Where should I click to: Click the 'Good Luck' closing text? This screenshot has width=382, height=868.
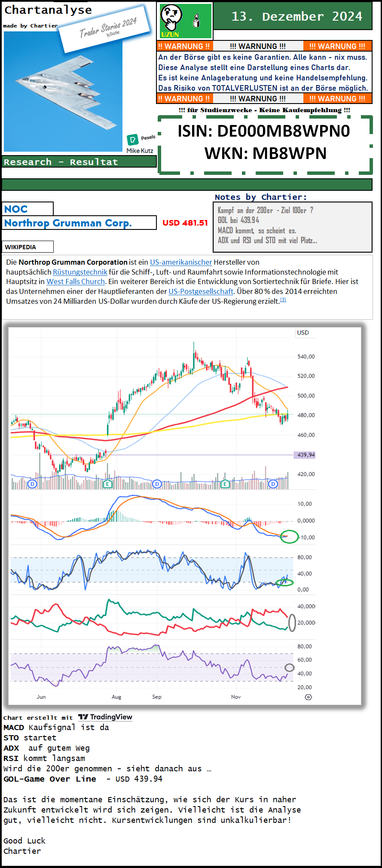pyautogui.click(x=24, y=840)
